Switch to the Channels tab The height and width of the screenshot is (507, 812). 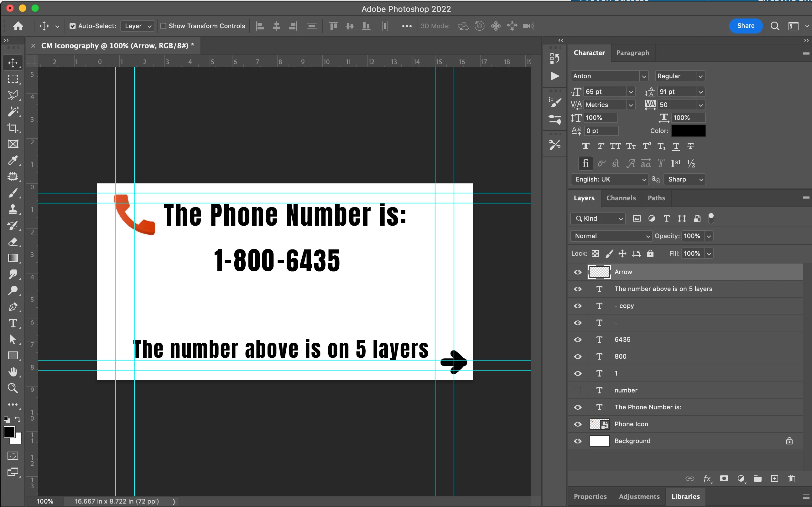click(x=621, y=198)
